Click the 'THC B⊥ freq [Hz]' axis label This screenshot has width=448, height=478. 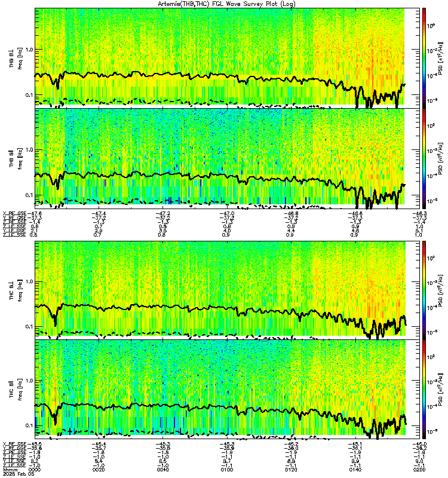[x=16, y=290]
